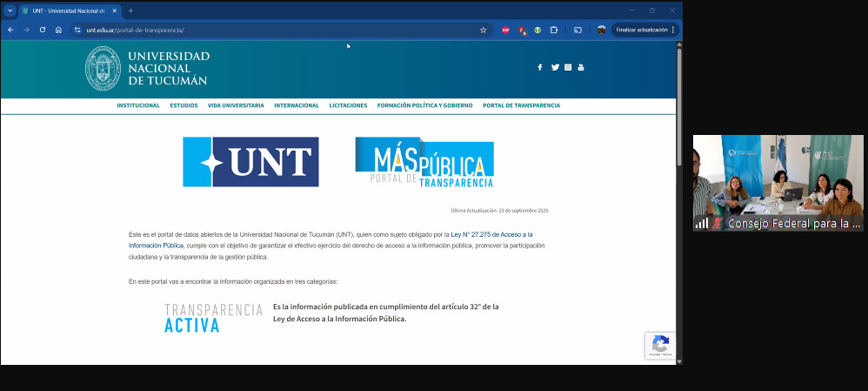This screenshot has height=391, width=868.
Task: Select Portal de Transparencia in navigation
Action: tap(521, 105)
